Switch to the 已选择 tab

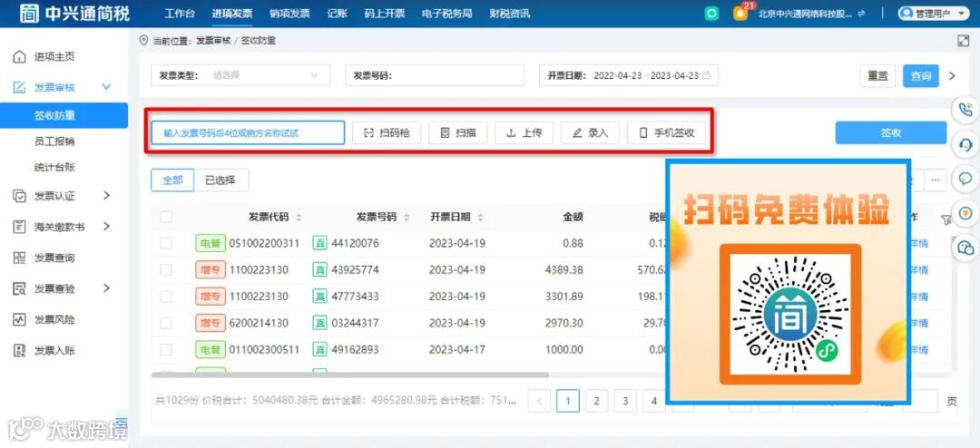[x=220, y=180]
